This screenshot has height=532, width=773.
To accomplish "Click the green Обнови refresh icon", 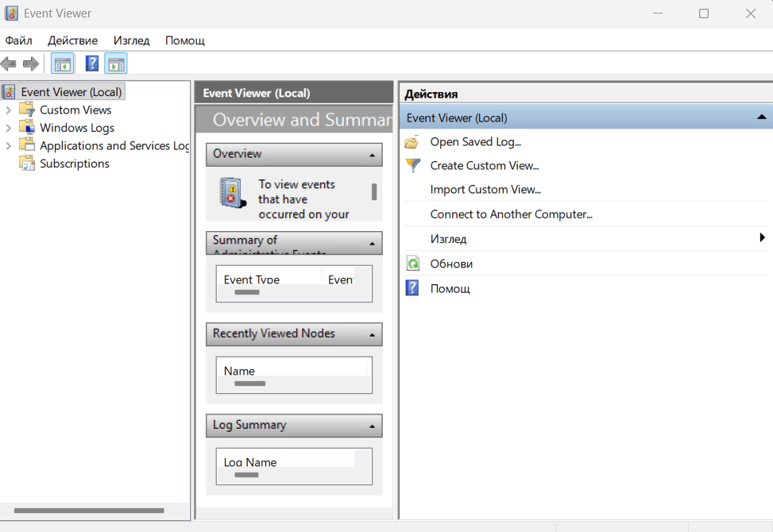I will [x=413, y=264].
